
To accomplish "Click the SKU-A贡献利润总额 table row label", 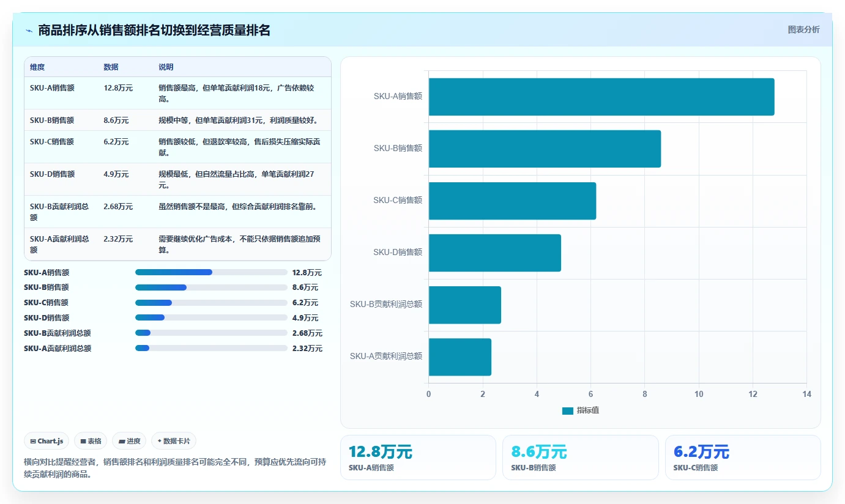I will (x=59, y=244).
